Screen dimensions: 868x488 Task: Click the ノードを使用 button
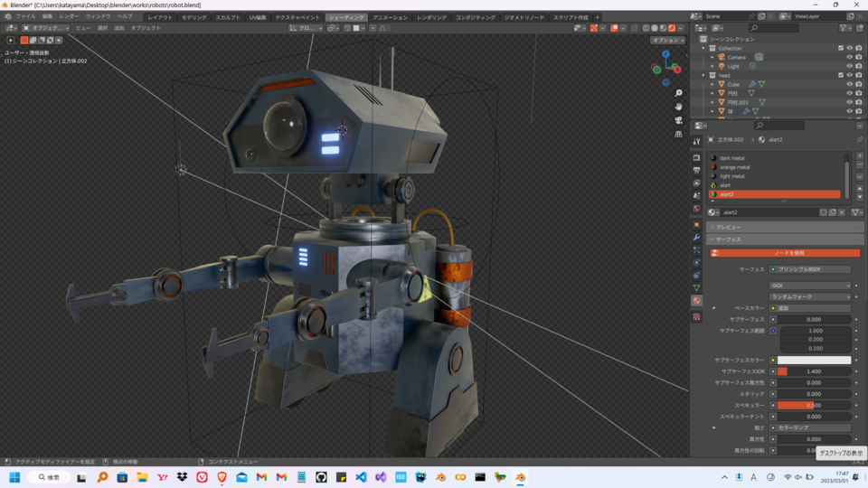tap(788, 253)
